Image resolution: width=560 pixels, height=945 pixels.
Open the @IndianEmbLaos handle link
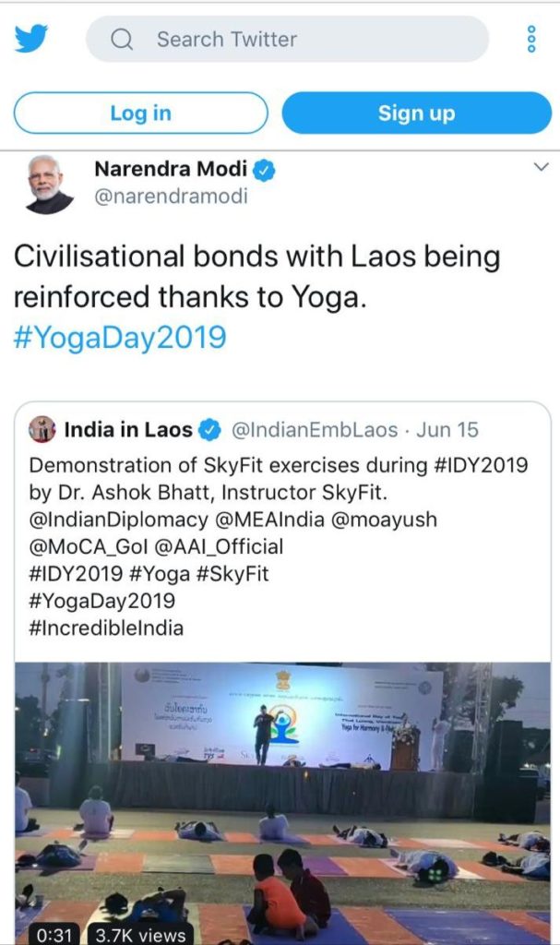(313, 430)
